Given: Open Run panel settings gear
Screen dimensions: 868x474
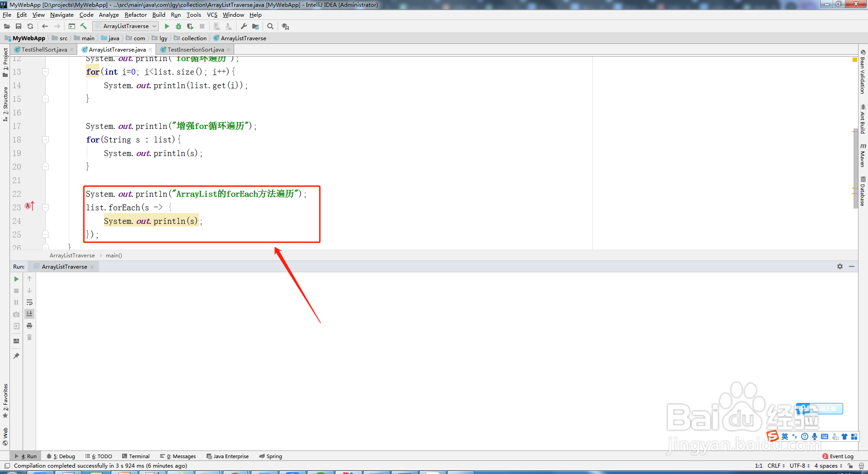Looking at the screenshot, I should (x=840, y=266).
